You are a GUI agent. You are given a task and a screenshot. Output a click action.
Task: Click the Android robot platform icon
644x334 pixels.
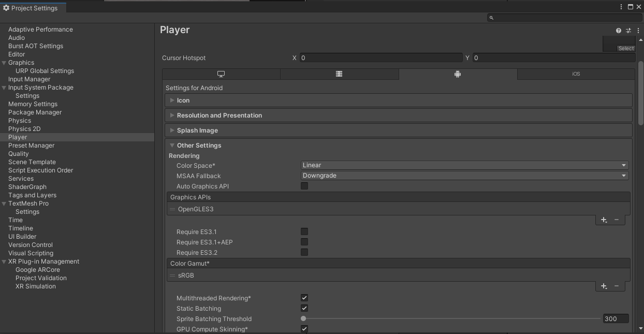pos(458,74)
